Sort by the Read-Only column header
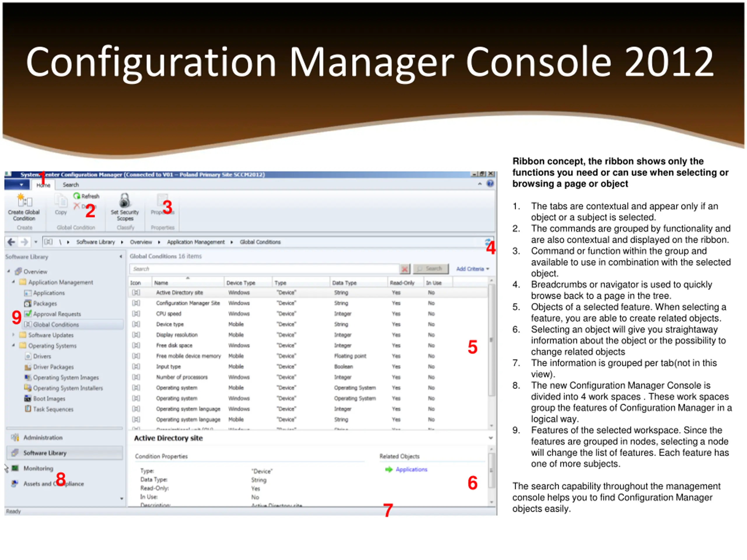 [405, 283]
